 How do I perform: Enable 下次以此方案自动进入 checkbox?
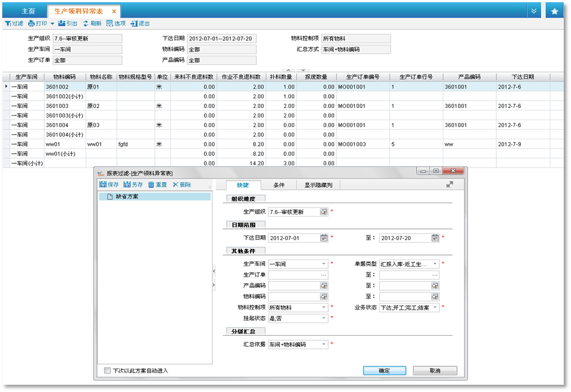tap(108, 370)
